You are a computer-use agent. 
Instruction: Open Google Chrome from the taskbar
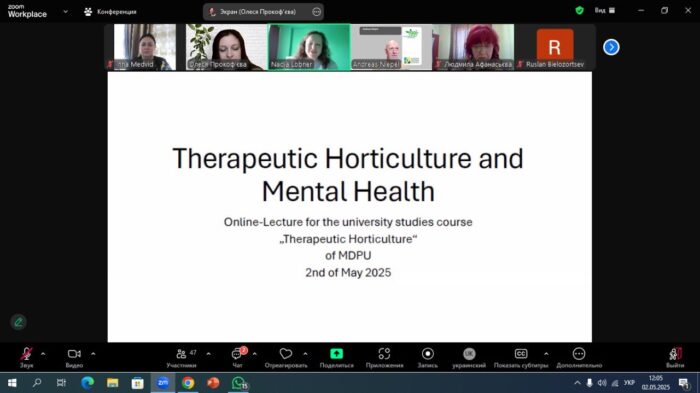tap(188, 383)
